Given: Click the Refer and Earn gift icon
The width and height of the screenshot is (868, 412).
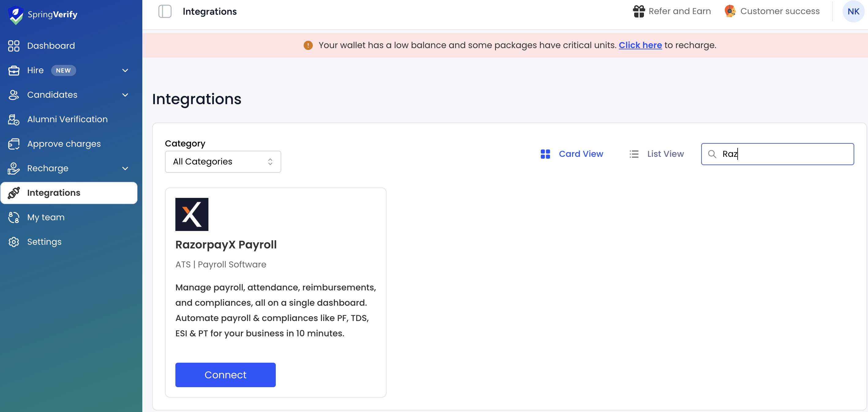Looking at the screenshot, I should point(638,11).
